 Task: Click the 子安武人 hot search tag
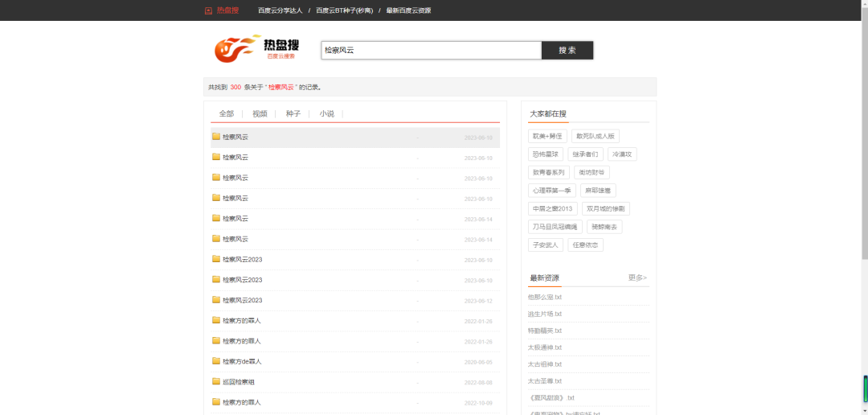point(545,245)
